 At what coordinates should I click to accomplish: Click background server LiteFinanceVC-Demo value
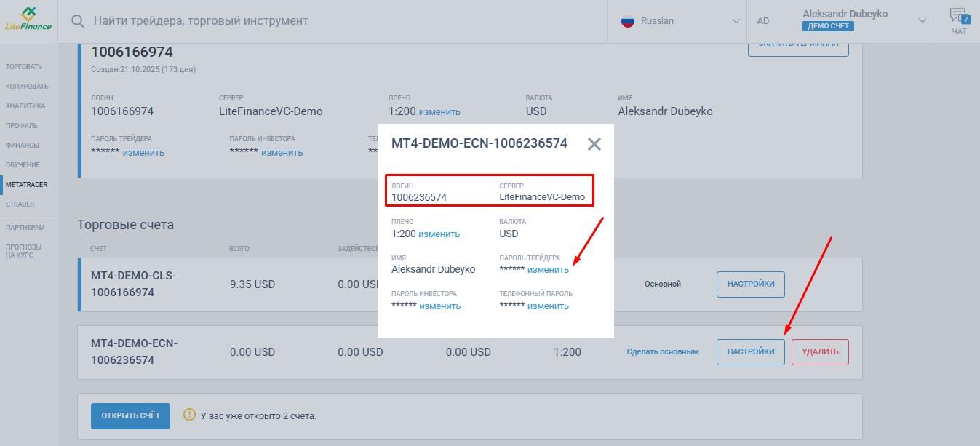click(271, 111)
